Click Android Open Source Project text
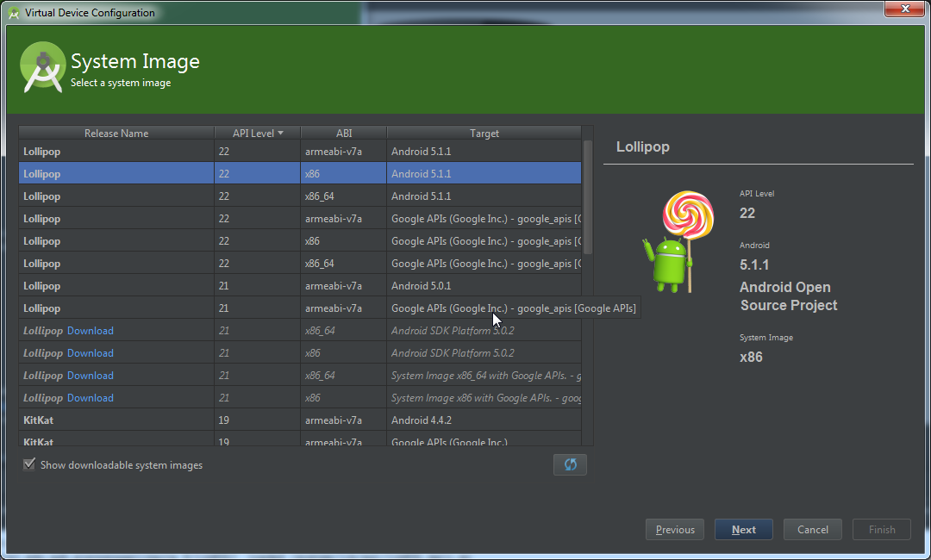 tap(789, 296)
